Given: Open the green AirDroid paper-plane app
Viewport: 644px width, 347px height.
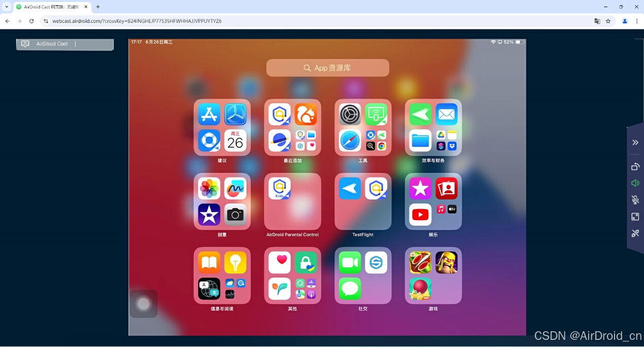Looking at the screenshot, I should point(421,114).
